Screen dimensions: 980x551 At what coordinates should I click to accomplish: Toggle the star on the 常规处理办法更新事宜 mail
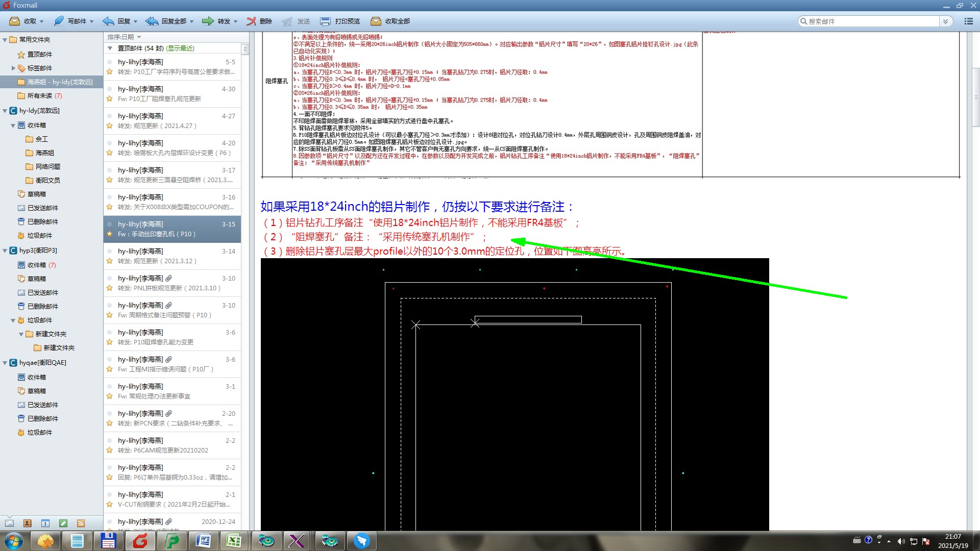click(x=109, y=396)
